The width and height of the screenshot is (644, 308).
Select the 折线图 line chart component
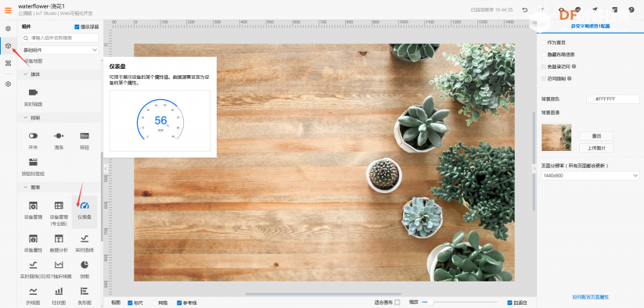tap(33, 296)
